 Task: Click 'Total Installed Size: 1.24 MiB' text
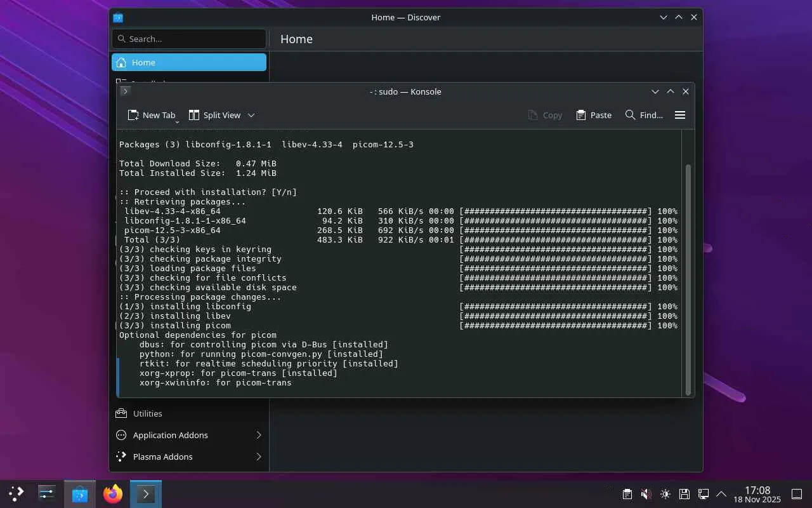(198, 173)
